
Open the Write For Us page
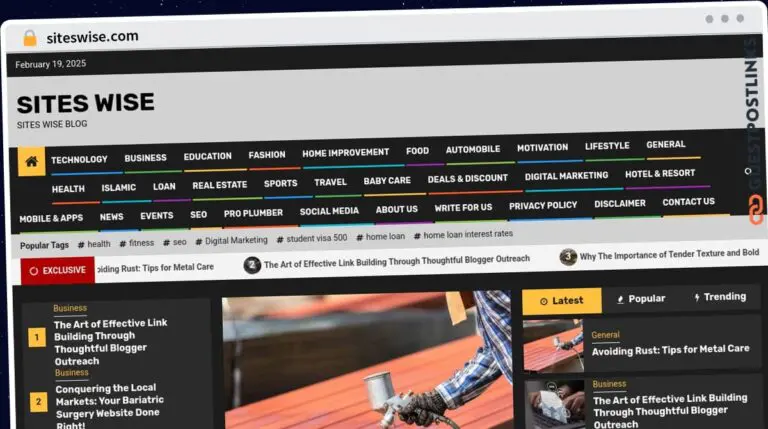tap(463, 208)
